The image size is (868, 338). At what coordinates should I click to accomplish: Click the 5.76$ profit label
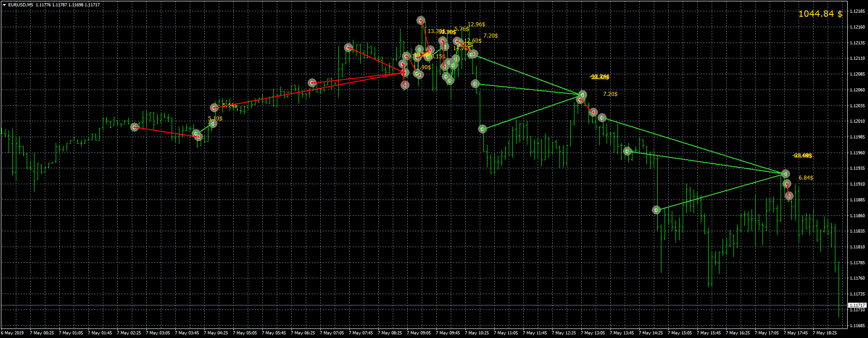click(462, 29)
